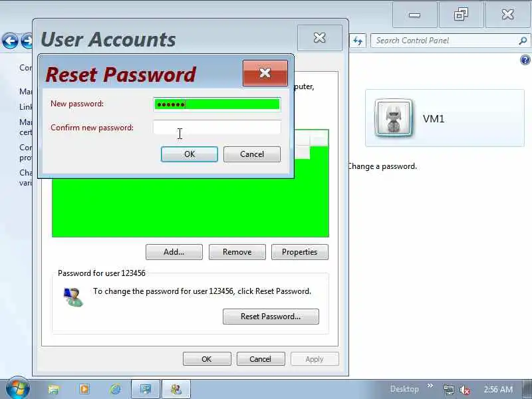
Task: Confirm Reset Password with OK
Action: pos(190,154)
